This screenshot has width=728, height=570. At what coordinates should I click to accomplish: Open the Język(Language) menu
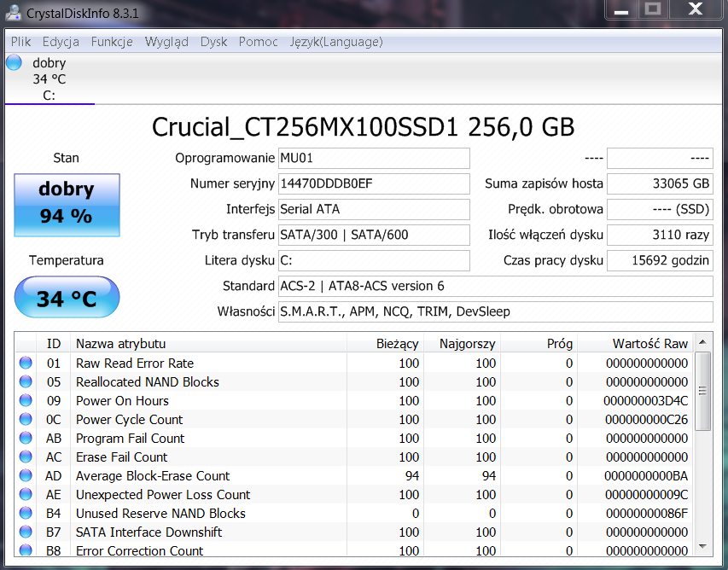point(336,42)
